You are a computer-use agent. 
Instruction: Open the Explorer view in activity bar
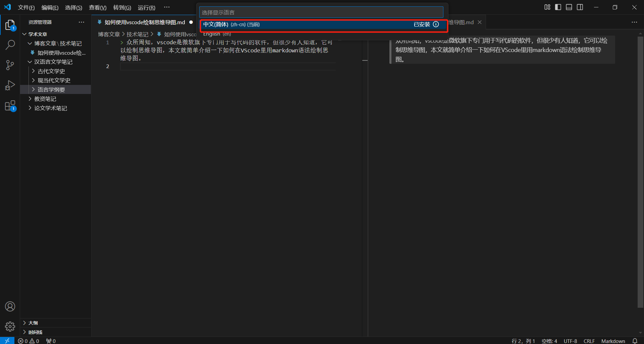pos(10,25)
